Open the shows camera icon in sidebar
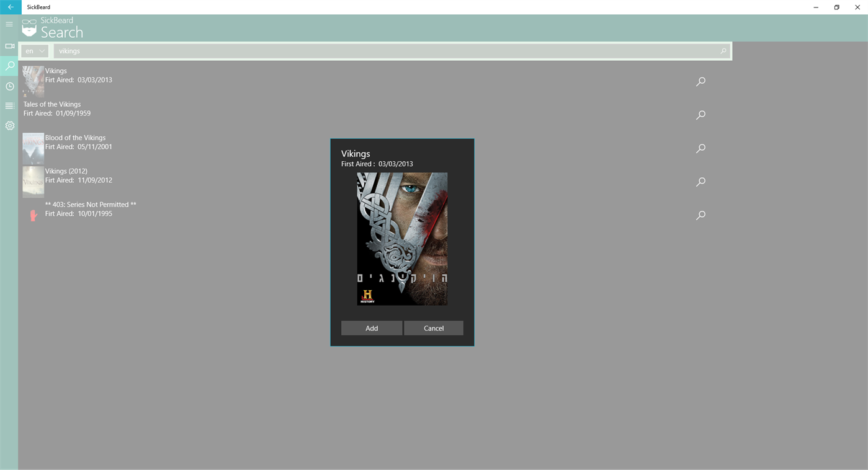The image size is (868, 470). [9, 46]
